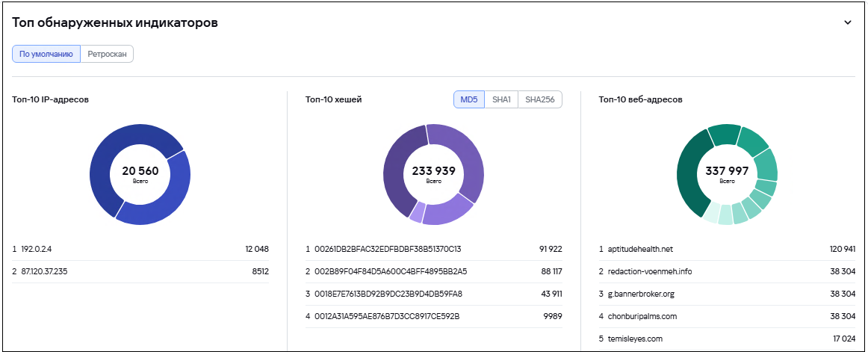Click the Топ-10 хешей heading
The image size is (868, 352).
[334, 99]
